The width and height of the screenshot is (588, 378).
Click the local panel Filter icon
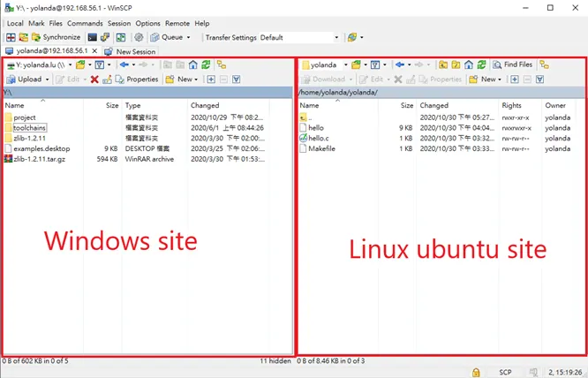tap(100, 64)
